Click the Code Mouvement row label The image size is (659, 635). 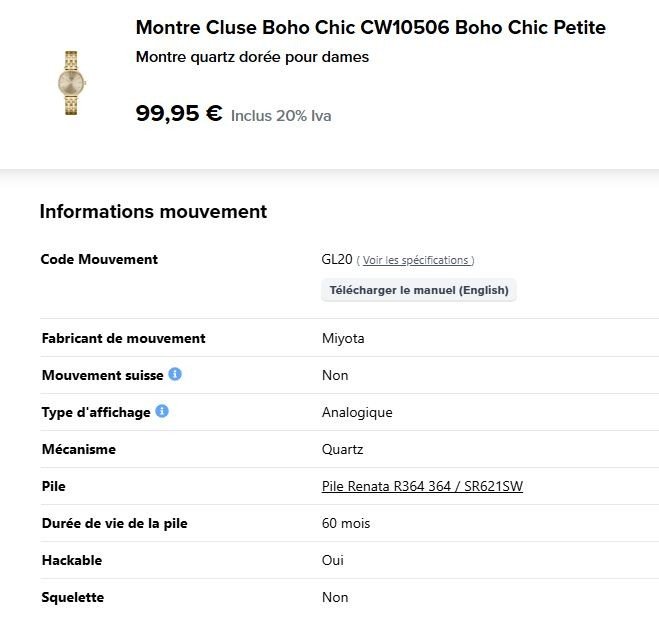click(x=99, y=259)
